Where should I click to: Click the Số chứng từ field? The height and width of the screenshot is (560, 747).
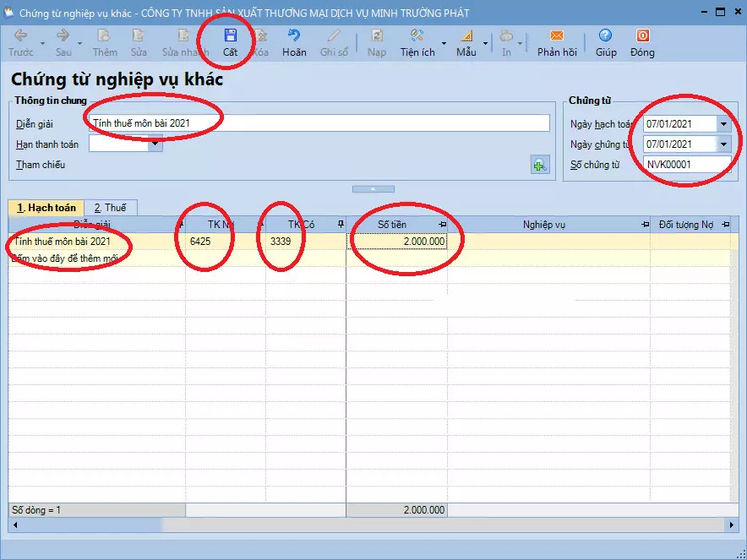(x=687, y=165)
